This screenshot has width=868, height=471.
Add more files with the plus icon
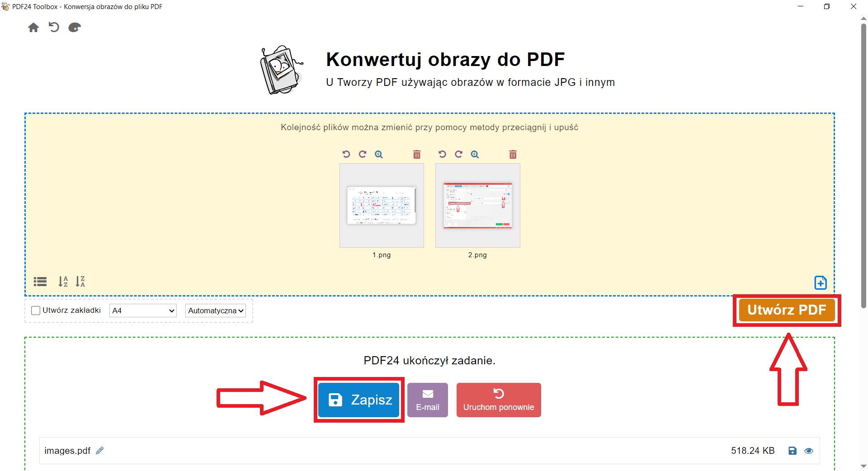[821, 283]
